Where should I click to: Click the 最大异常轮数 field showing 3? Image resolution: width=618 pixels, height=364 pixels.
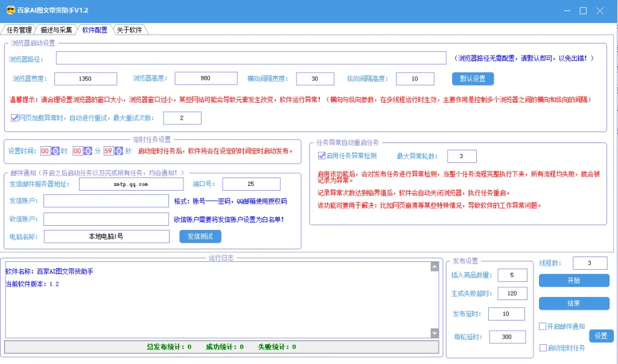[x=462, y=156]
